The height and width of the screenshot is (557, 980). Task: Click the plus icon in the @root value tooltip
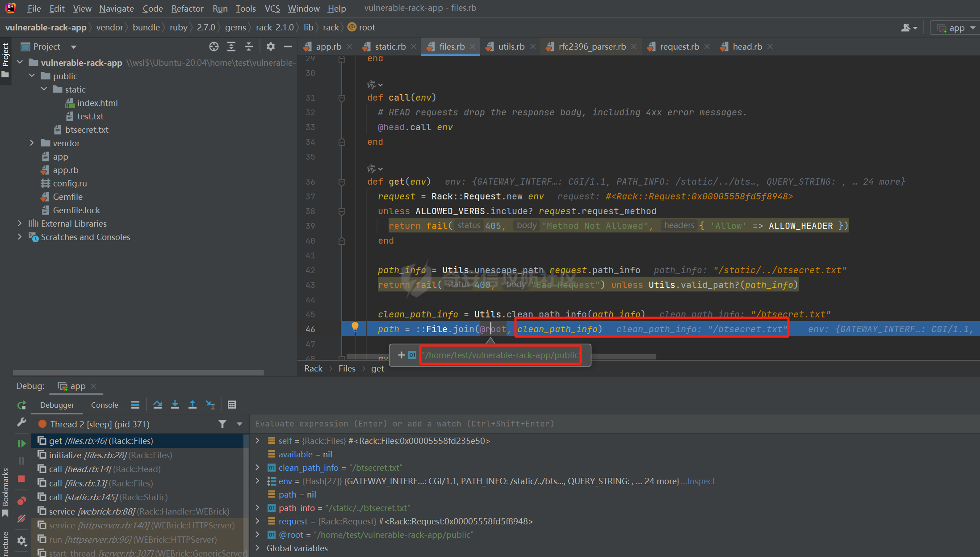[401, 355]
